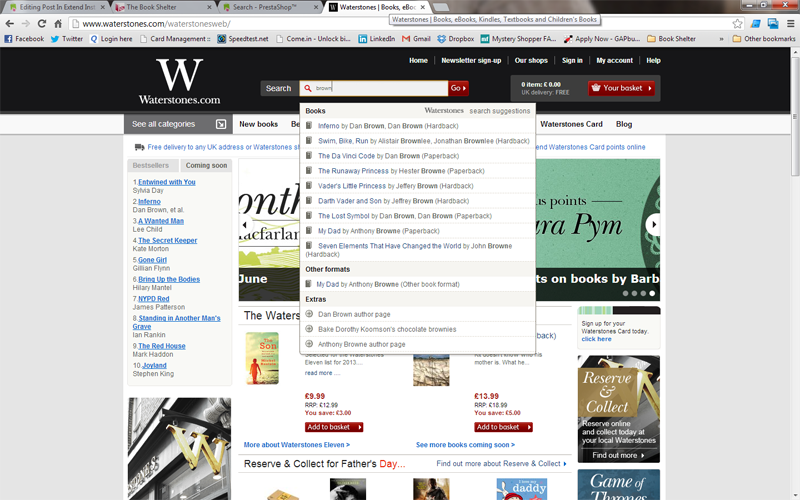Open Blog navigation item

pos(624,124)
